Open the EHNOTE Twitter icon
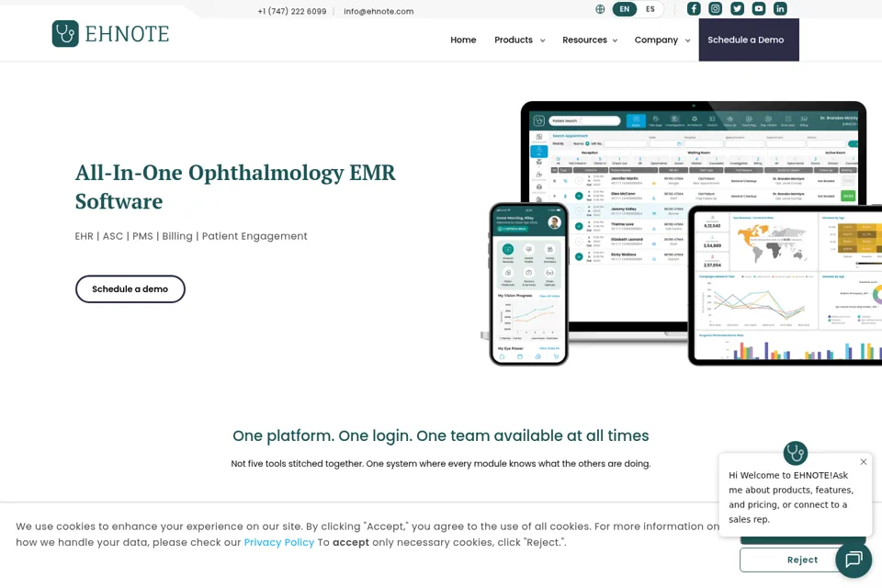The image size is (882, 588). 737,8
